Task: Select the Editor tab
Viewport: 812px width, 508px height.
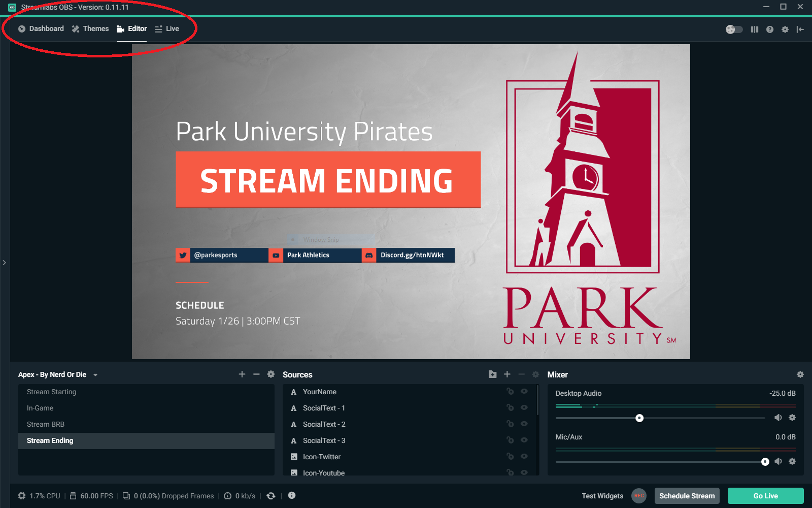Action: tap(132, 29)
